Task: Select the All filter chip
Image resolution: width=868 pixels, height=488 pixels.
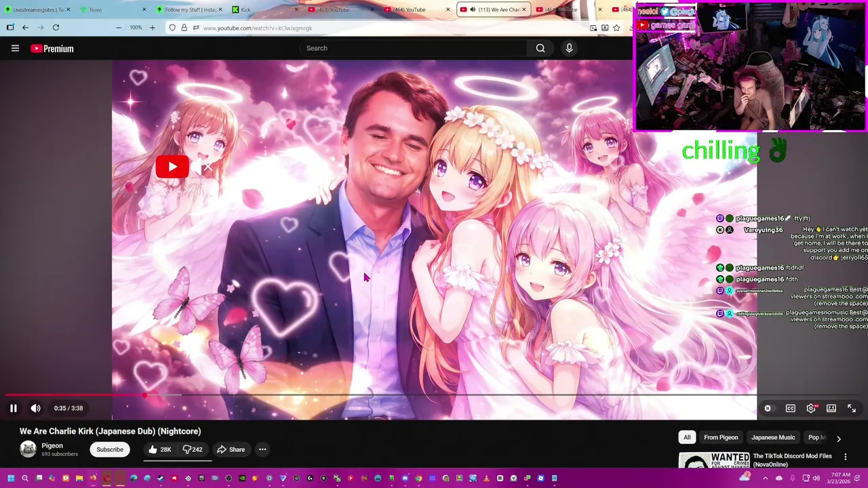Action: pos(687,438)
